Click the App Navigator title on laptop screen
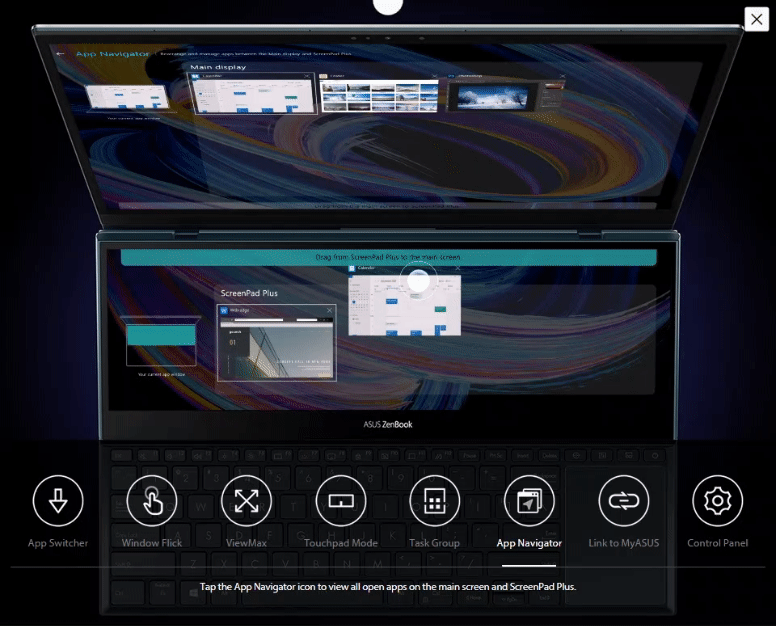 [x=112, y=53]
